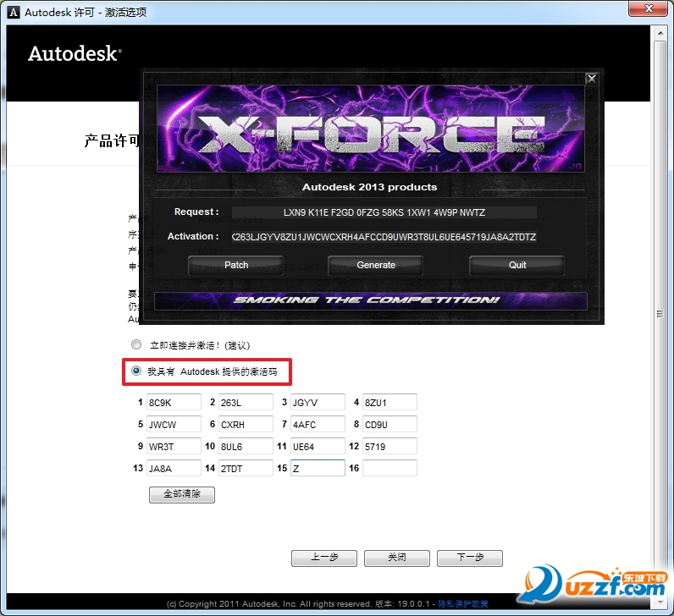674x616 pixels.
Task: Click the 下一步 next button
Action: 470,558
